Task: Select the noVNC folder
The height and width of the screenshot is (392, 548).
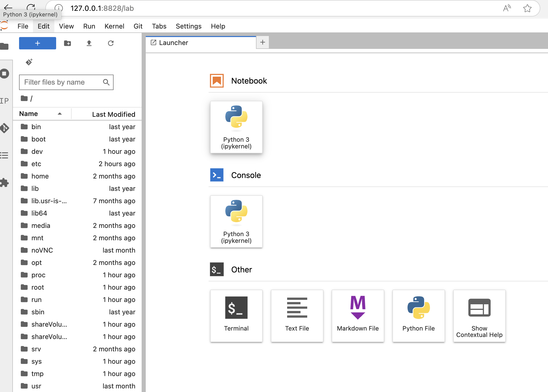Action: click(x=77, y=250)
